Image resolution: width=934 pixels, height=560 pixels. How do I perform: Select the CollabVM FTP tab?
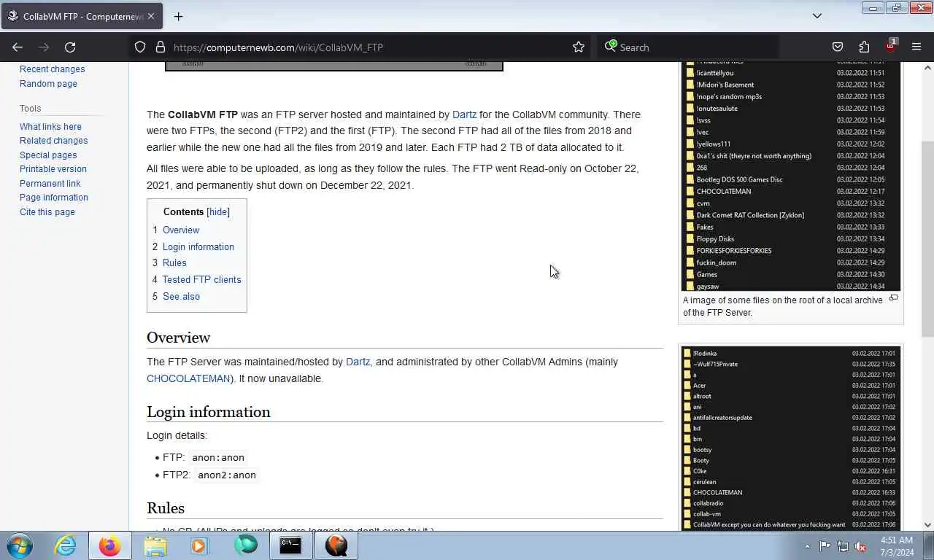(x=82, y=16)
